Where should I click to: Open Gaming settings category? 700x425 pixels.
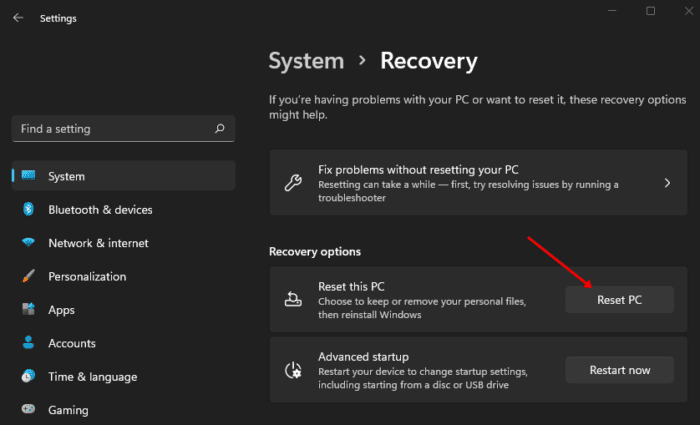(x=68, y=410)
